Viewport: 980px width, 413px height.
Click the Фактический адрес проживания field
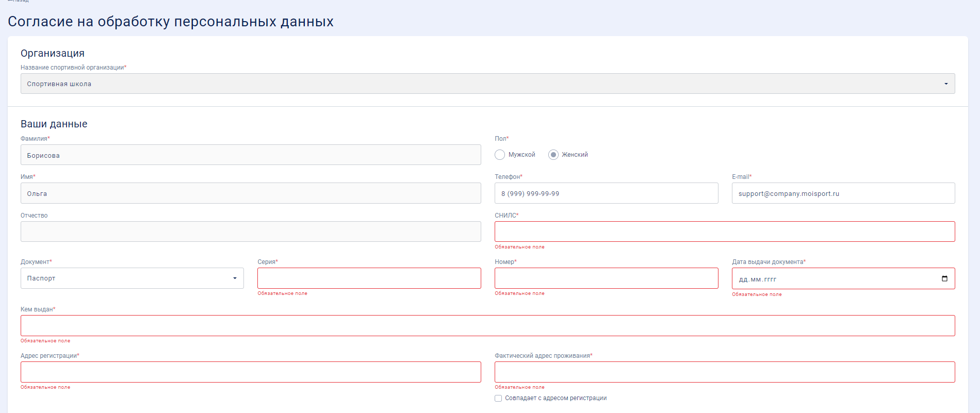(725, 372)
